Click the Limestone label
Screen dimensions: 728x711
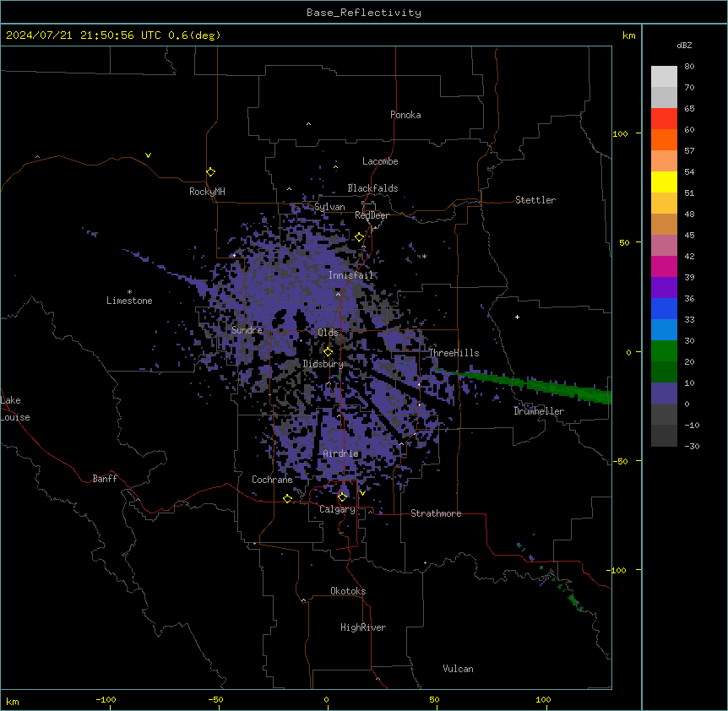tap(129, 301)
